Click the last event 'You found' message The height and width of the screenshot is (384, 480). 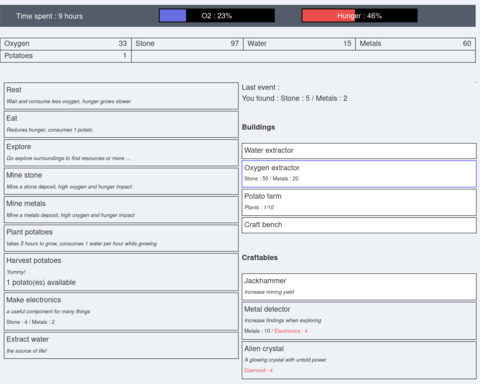295,98
